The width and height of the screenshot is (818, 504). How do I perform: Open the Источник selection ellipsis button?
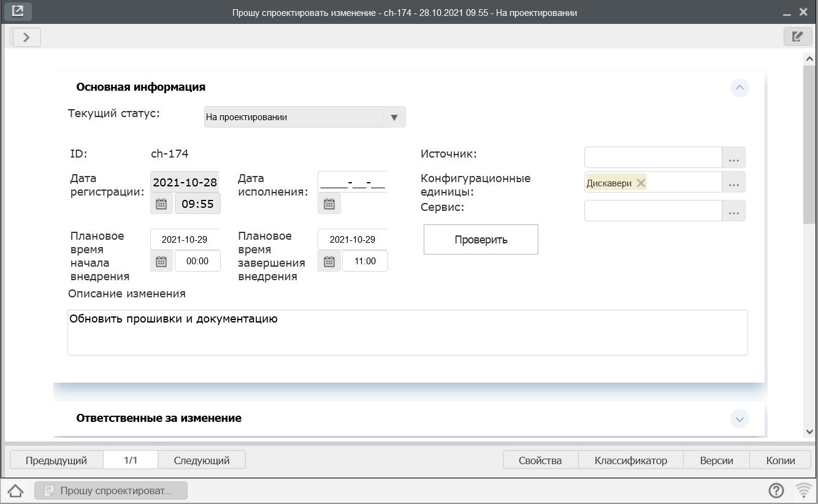pos(734,158)
